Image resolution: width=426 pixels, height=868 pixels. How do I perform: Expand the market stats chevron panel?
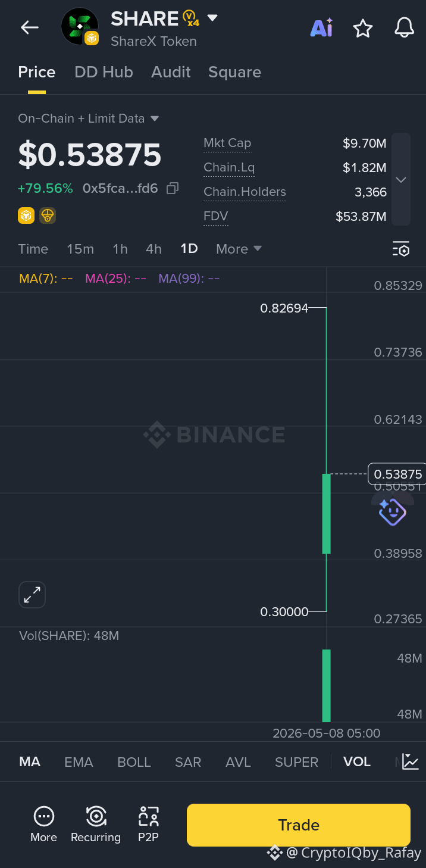pos(401,179)
